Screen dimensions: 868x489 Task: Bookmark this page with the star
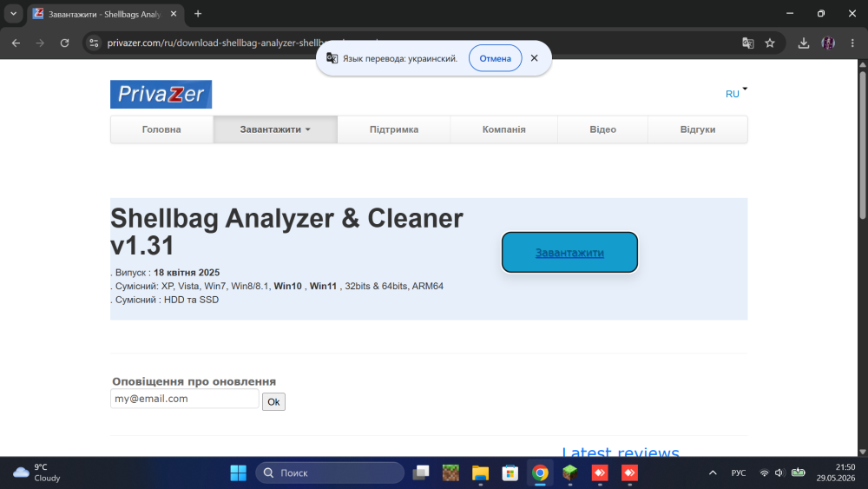(x=769, y=43)
